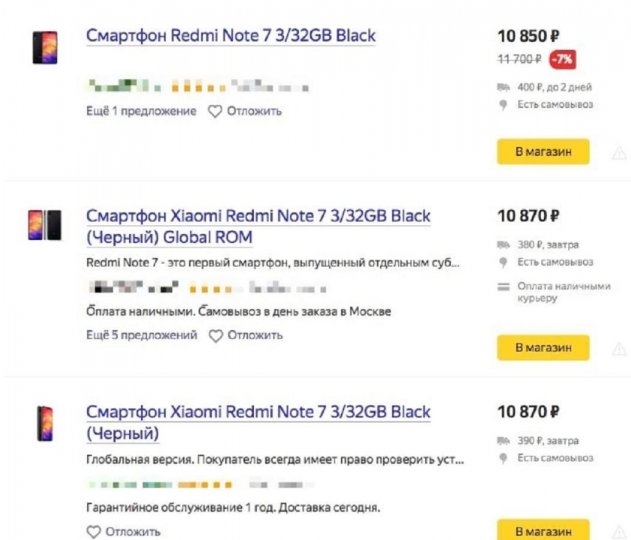Expand "Ещё 1 предложение" offers
The image size is (631, 540).
141,111
